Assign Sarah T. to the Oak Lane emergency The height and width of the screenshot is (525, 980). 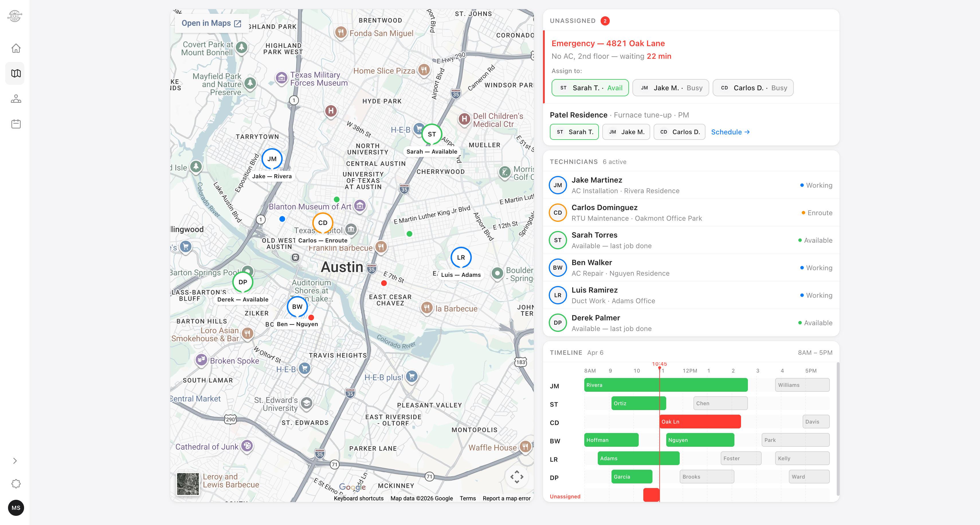[x=590, y=87]
